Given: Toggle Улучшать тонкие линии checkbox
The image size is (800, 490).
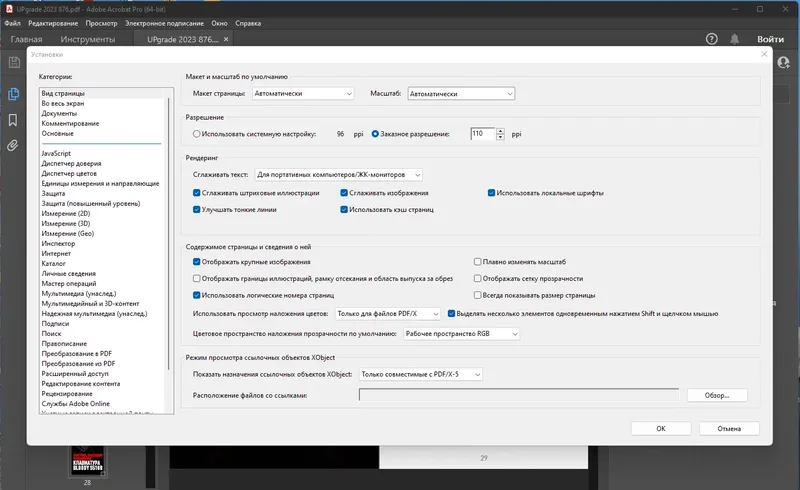Looking at the screenshot, I should point(196,209).
